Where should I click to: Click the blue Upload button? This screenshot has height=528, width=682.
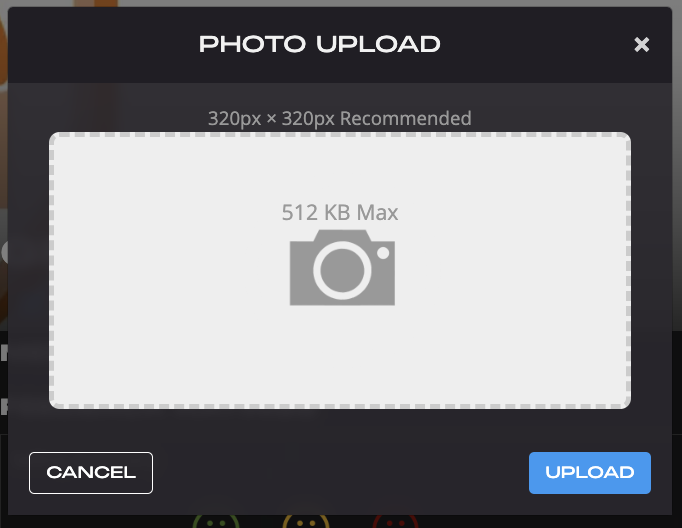(x=590, y=473)
